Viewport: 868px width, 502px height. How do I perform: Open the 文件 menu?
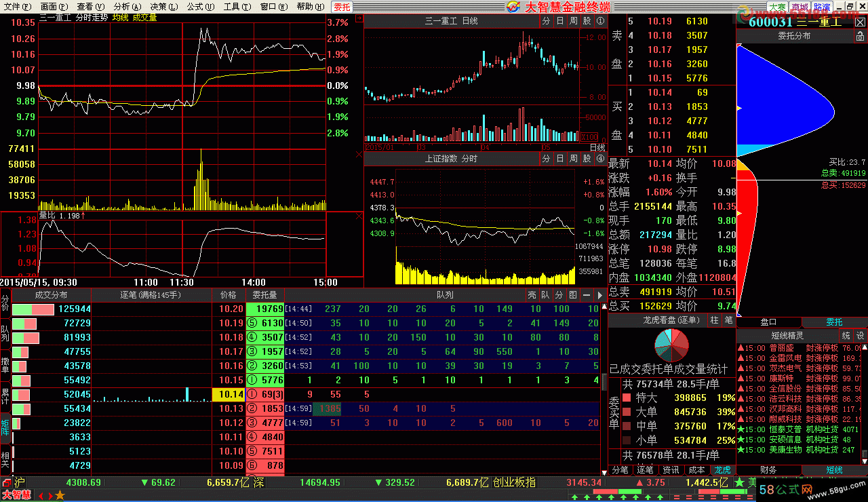coord(18,7)
